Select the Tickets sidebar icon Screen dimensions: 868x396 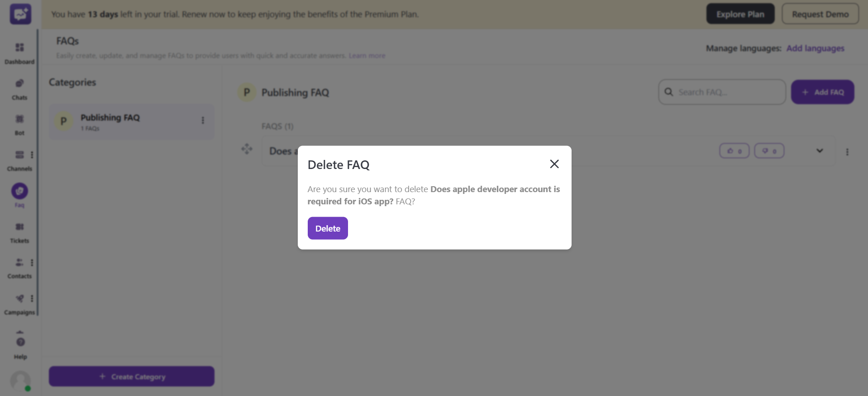tap(19, 231)
